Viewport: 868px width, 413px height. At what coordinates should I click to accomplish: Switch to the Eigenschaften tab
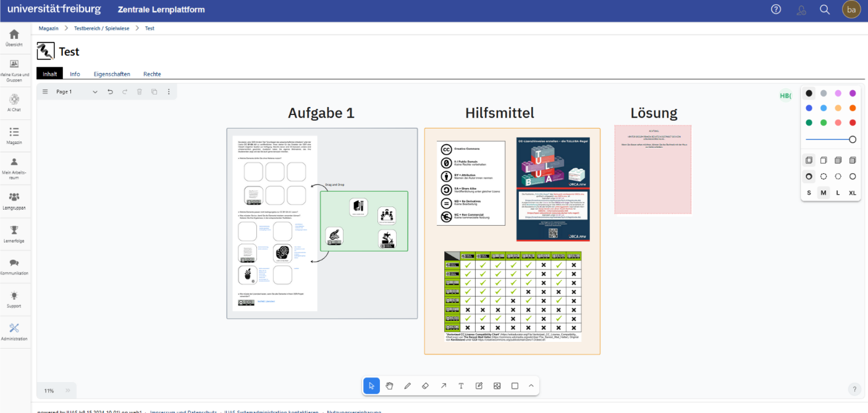click(112, 74)
